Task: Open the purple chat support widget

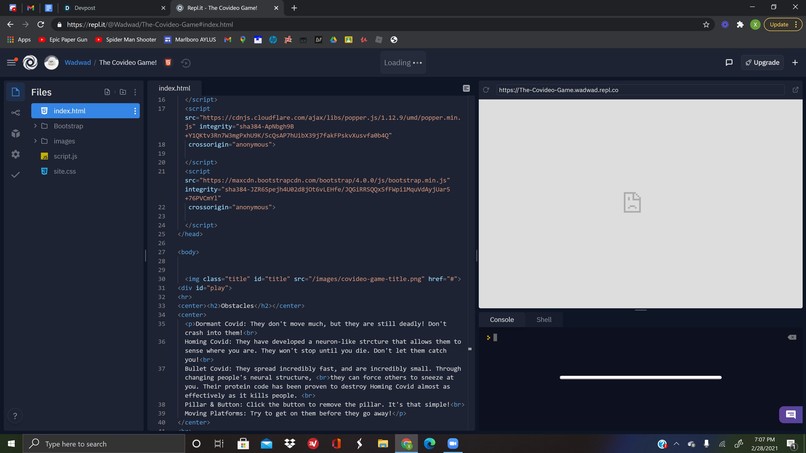Action: click(791, 414)
